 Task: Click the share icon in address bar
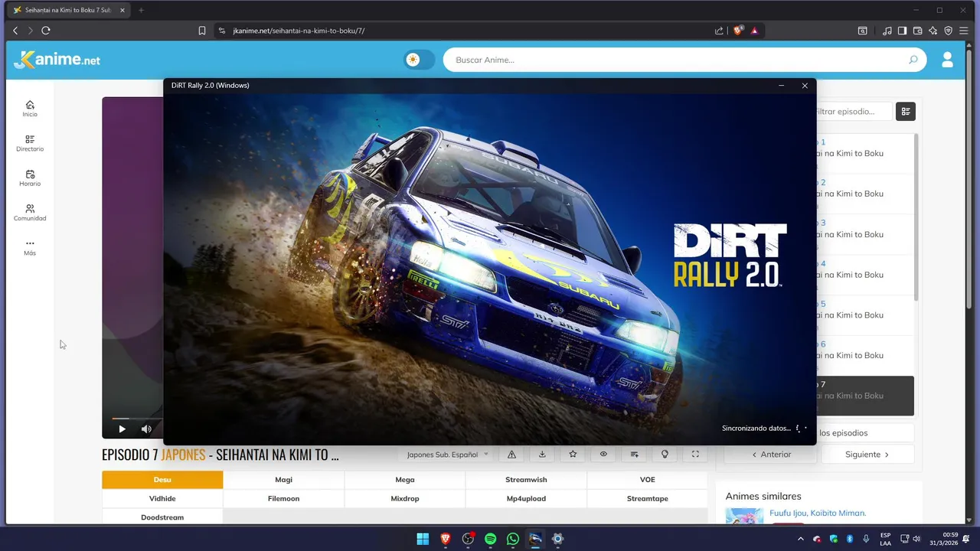point(719,31)
